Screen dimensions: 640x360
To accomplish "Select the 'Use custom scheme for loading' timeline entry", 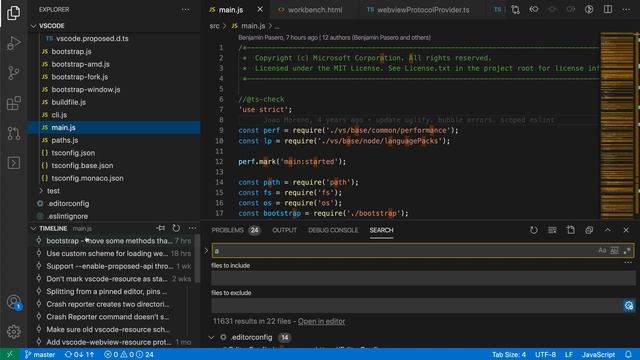I will pyautogui.click(x=112, y=253).
